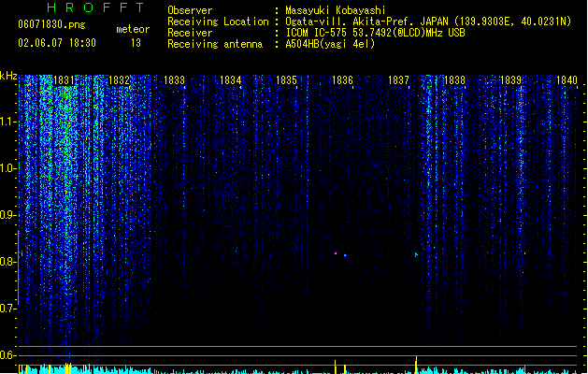
Task: Click the meteor count label
Action: click(x=133, y=29)
